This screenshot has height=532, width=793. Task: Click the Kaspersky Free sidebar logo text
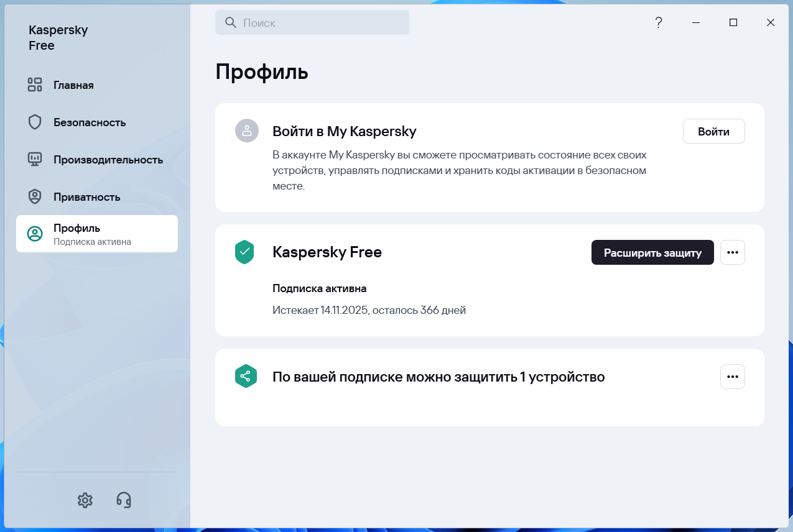pyautogui.click(x=58, y=38)
